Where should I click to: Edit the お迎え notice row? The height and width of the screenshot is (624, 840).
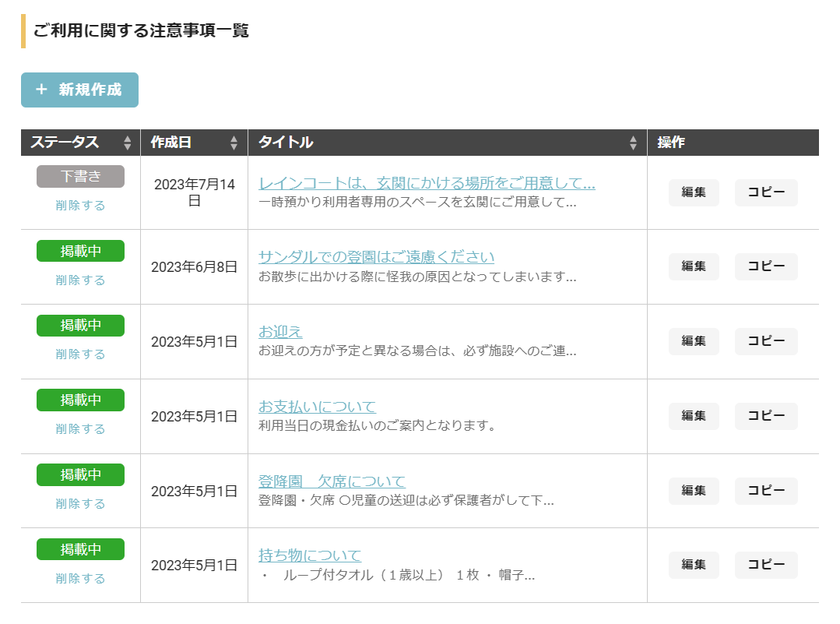pyautogui.click(x=694, y=341)
